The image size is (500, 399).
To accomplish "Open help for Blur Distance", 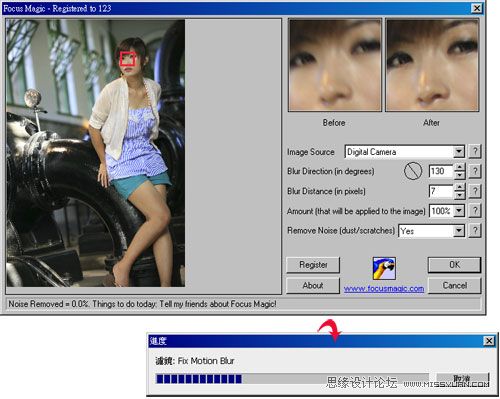I will point(475,191).
